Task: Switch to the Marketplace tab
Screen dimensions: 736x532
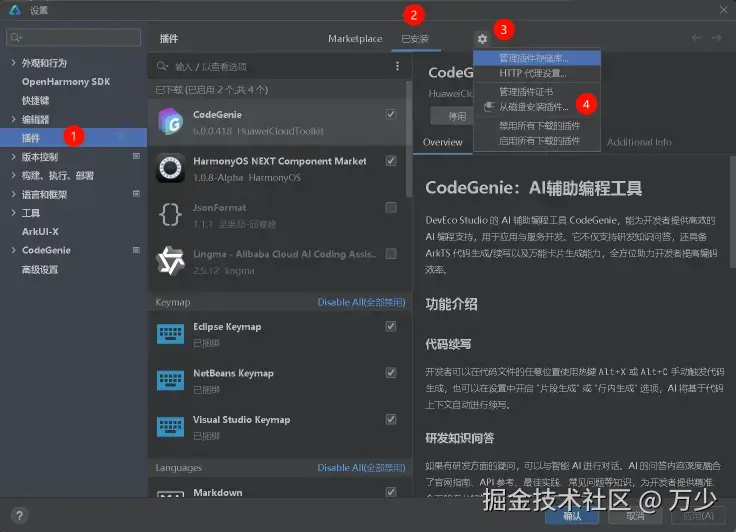Action: click(355, 39)
